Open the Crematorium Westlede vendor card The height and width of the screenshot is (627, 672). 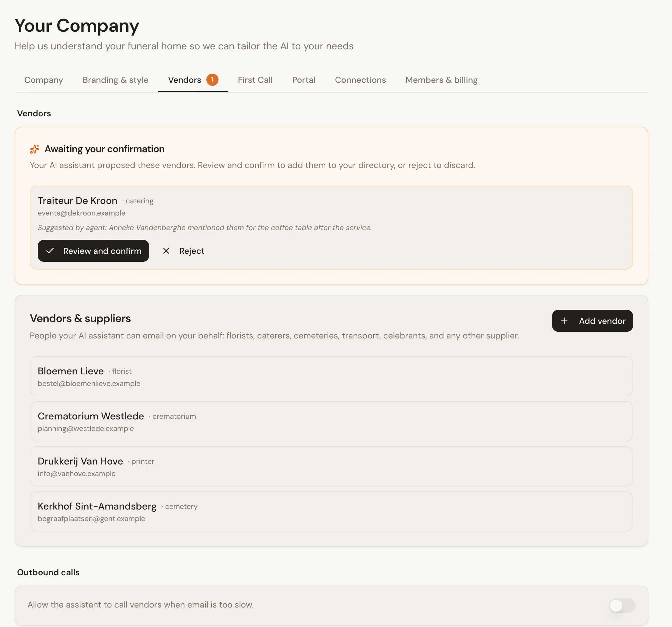click(x=331, y=421)
